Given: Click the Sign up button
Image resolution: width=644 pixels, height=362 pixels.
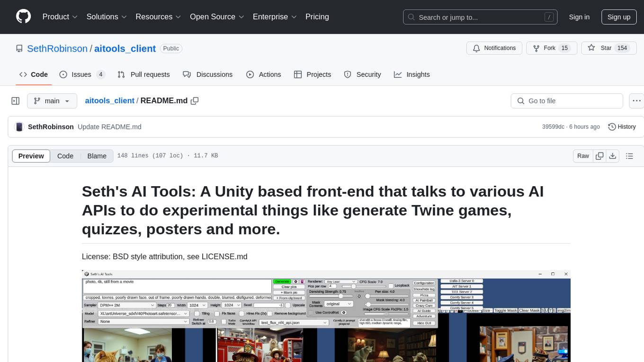Looking at the screenshot, I should pyautogui.click(x=619, y=17).
